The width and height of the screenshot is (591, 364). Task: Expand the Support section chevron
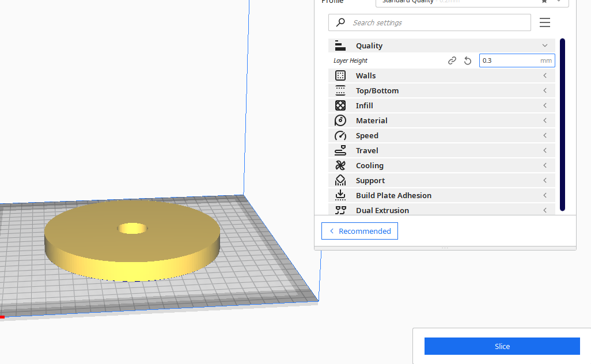pyautogui.click(x=545, y=180)
